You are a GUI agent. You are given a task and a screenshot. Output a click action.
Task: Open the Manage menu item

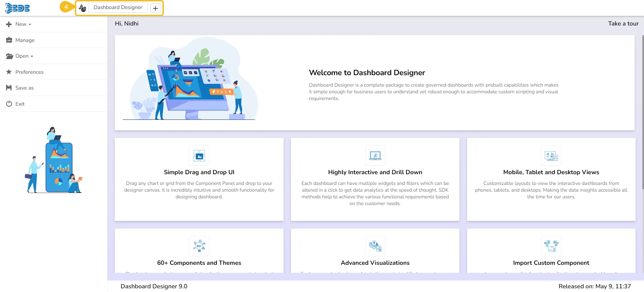pos(25,40)
